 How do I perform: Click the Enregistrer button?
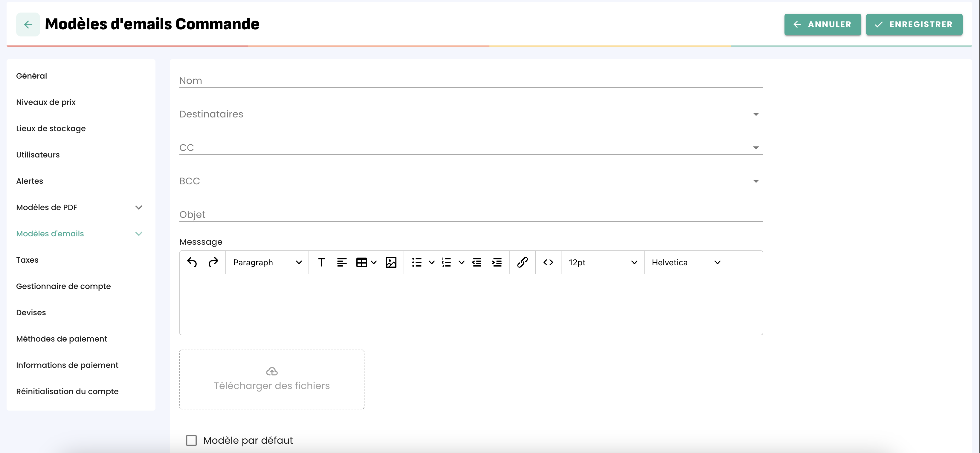click(914, 25)
